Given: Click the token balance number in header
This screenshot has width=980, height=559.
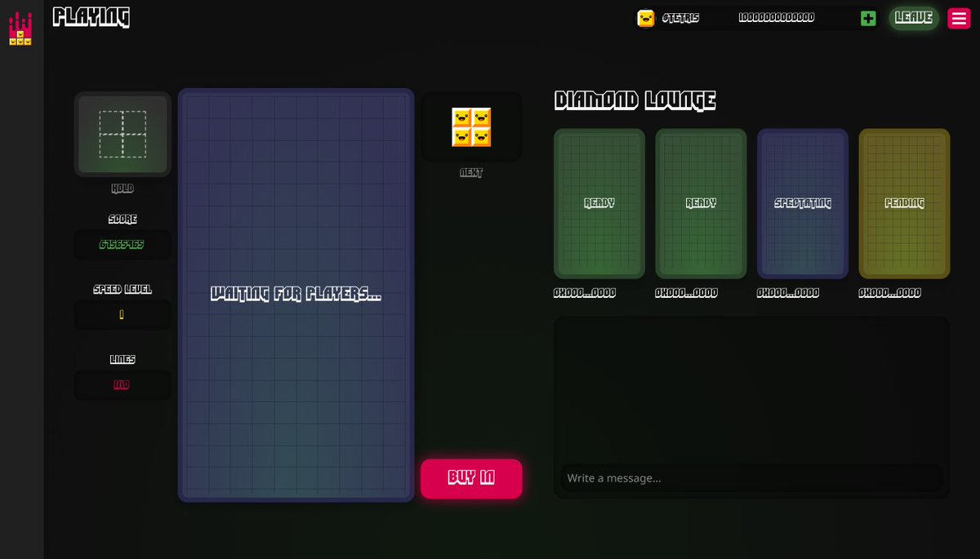Looking at the screenshot, I should 776,17.
